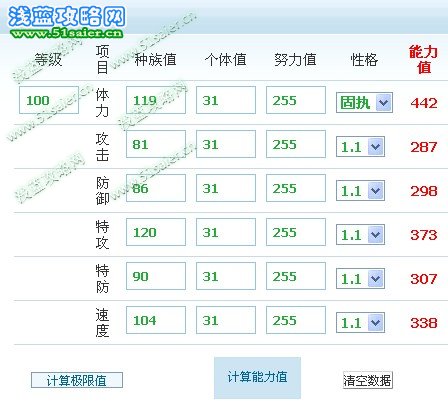Select the 速度 努力值 field showing 255
448x406 pixels.
pyautogui.click(x=296, y=320)
